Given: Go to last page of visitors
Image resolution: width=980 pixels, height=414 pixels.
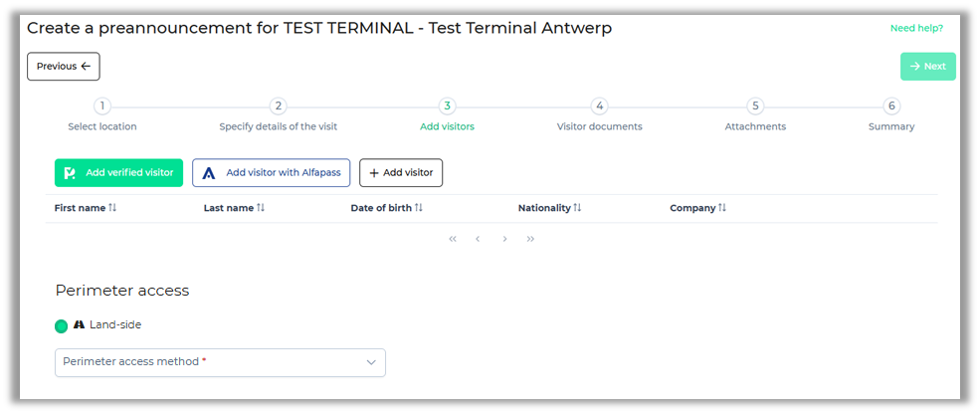Looking at the screenshot, I should [530, 239].
